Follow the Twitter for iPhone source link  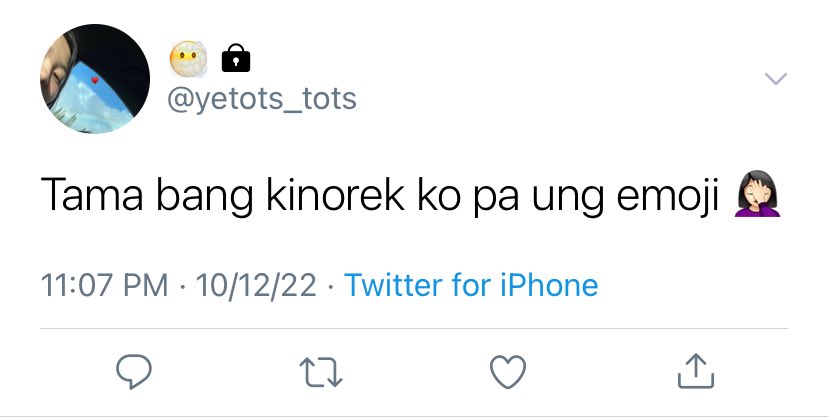(471, 285)
